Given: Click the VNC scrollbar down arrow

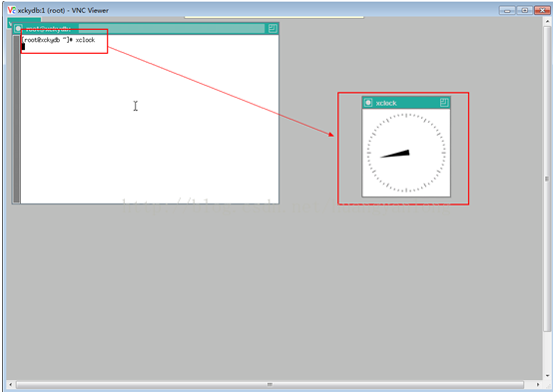Looking at the screenshot, I should coord(547,375).
